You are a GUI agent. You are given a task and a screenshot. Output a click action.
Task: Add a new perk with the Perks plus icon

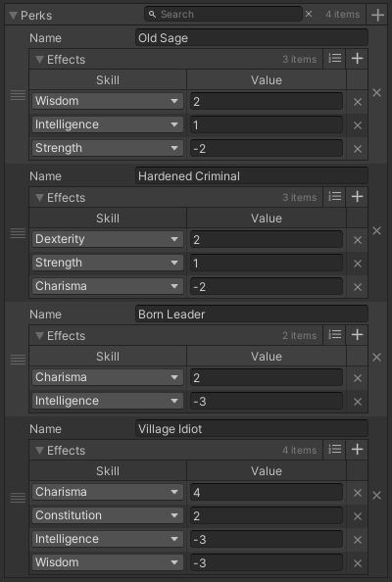pos(377,15)
